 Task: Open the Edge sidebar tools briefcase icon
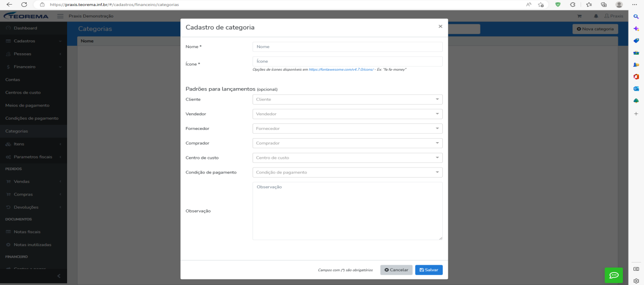coord(636,53)
